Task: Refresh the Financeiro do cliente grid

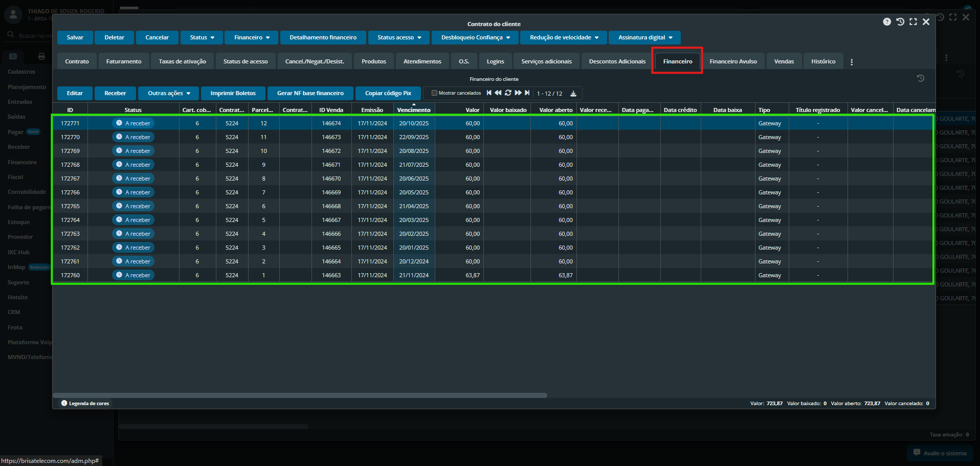Action: [x=508, y=93]
